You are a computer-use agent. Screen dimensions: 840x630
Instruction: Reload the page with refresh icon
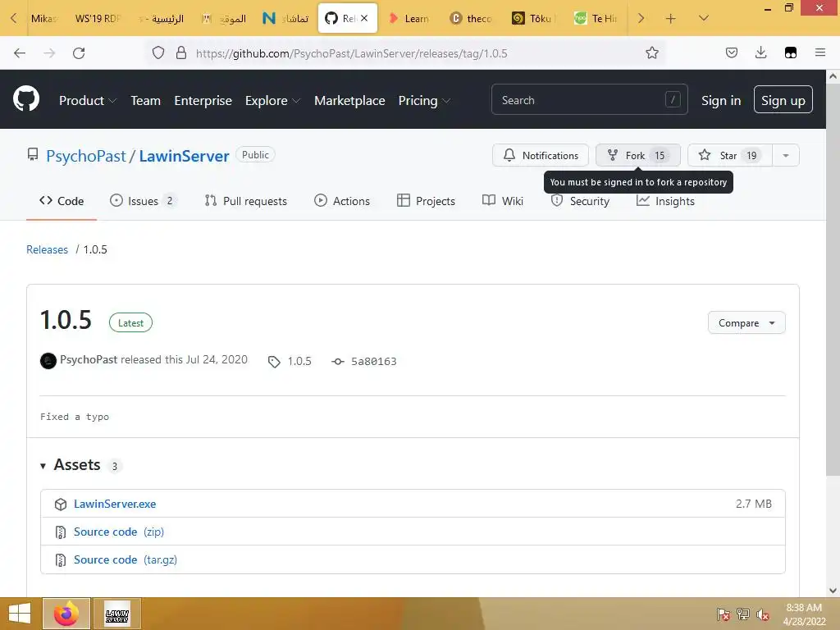click(79, 53)
